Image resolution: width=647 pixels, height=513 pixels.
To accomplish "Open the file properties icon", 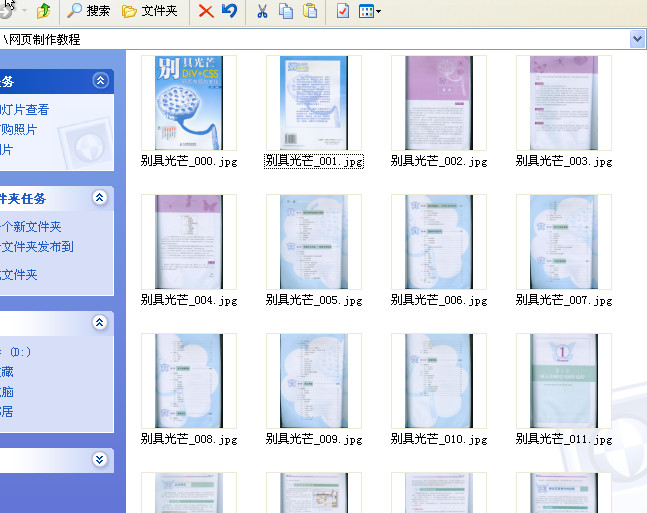I will coord(343,11).
